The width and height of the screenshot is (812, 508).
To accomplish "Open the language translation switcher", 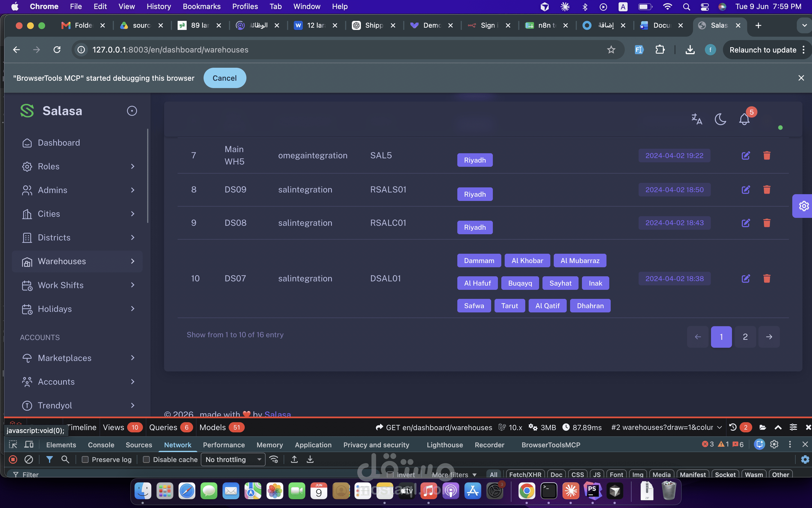I will (697, 119).
